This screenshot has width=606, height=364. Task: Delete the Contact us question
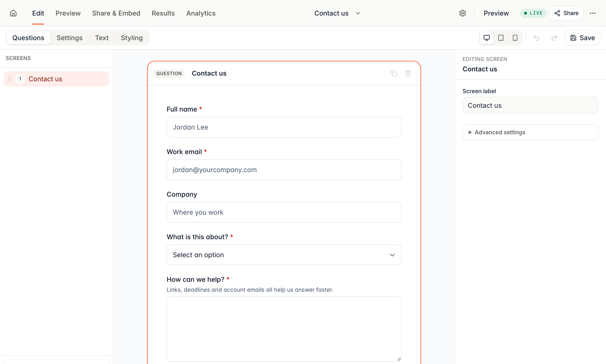point(408,73)
